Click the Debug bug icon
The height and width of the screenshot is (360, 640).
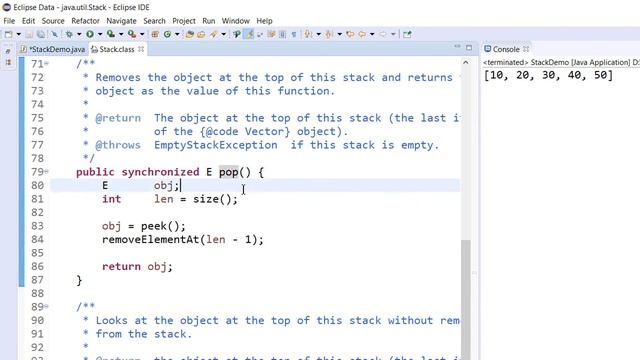tap(69, 34)
